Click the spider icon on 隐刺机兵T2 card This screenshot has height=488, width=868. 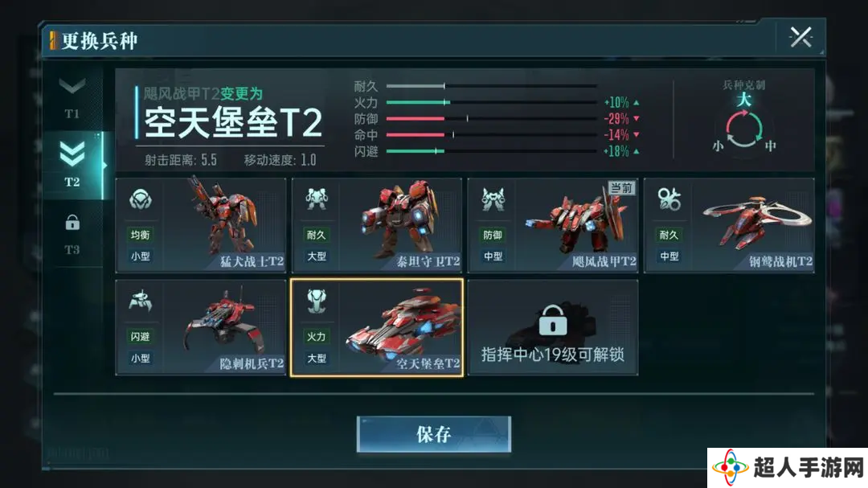tap(140, 300)
